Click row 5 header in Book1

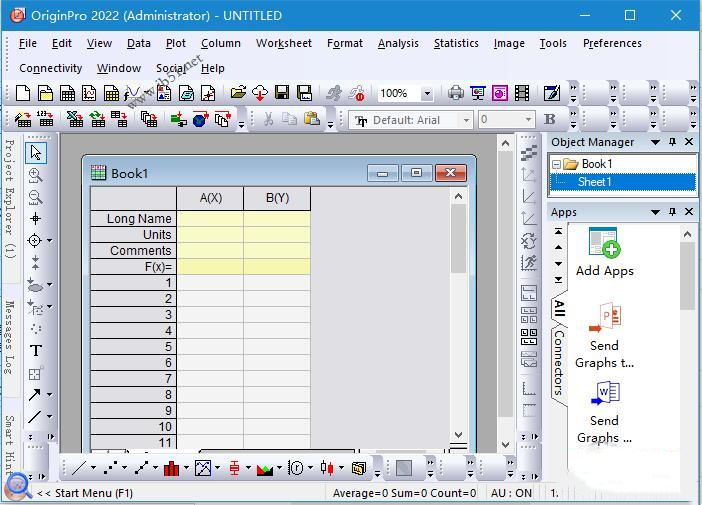tap(133, 347)
